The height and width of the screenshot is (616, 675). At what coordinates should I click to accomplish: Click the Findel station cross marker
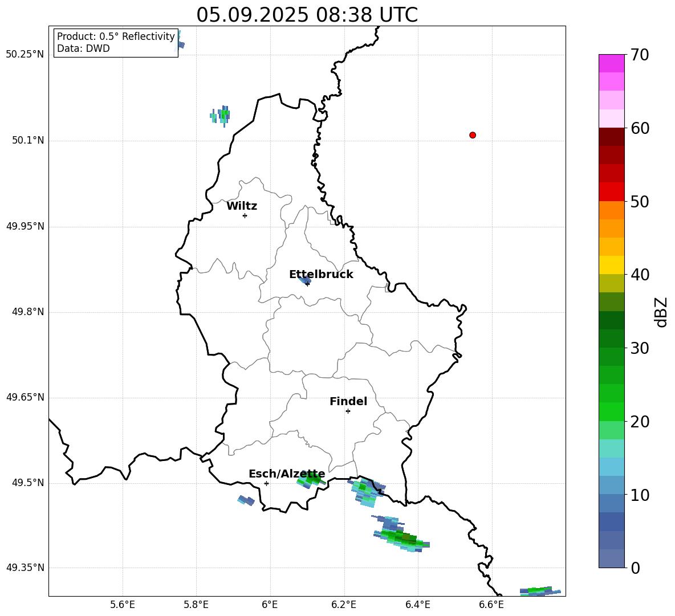click(x=348, y=411)
